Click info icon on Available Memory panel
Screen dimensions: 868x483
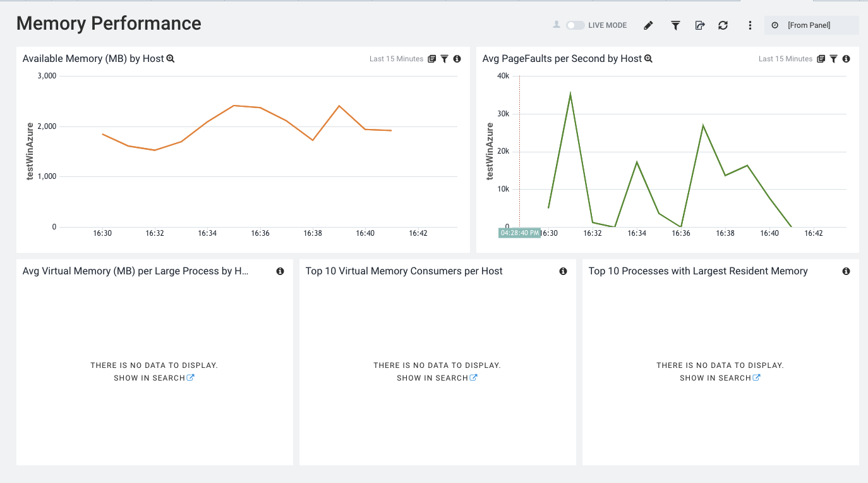(x=457, y=59)
